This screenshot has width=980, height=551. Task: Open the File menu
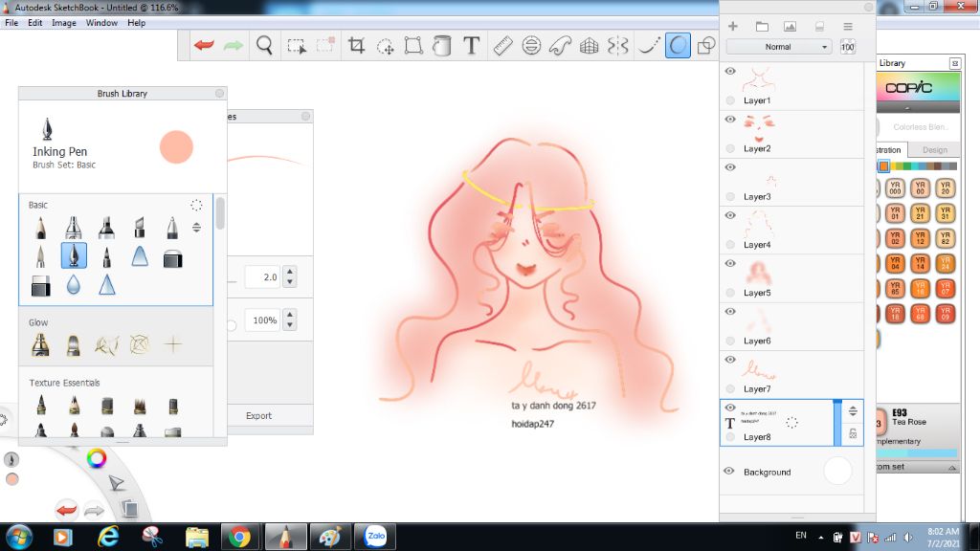tap(11, 23)
